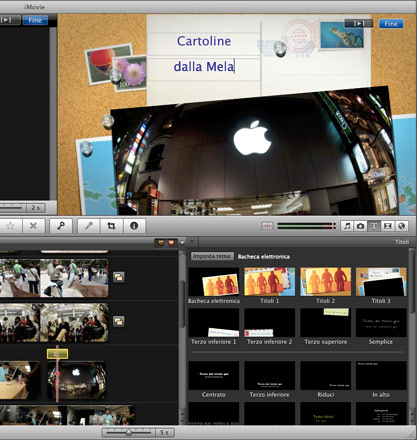Select the plain Terzo inferiore title
417x440 pixels.
point(270,375)
